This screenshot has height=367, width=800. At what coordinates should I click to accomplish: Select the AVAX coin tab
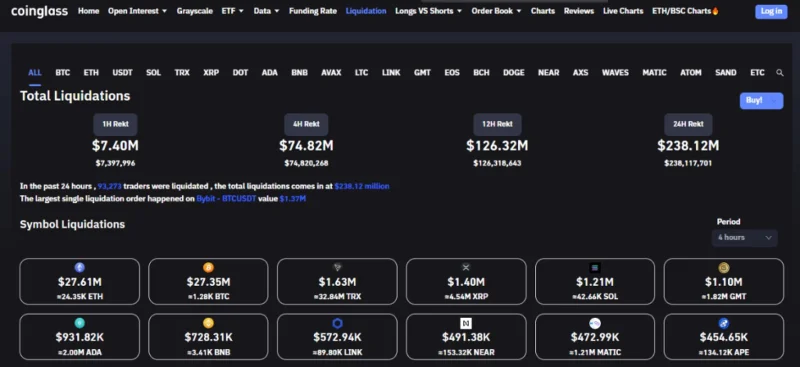tap(331, 72)
